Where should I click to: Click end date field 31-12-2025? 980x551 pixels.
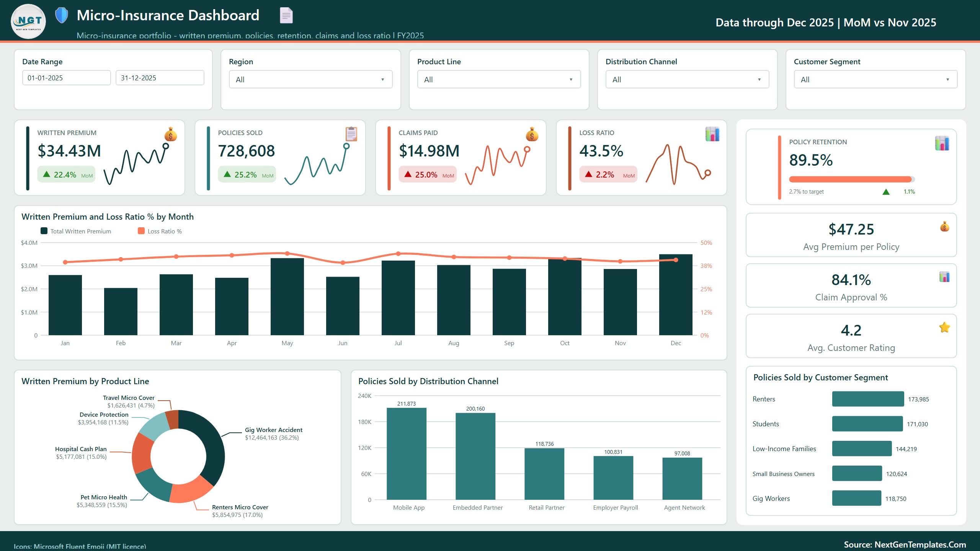(160, 78)
